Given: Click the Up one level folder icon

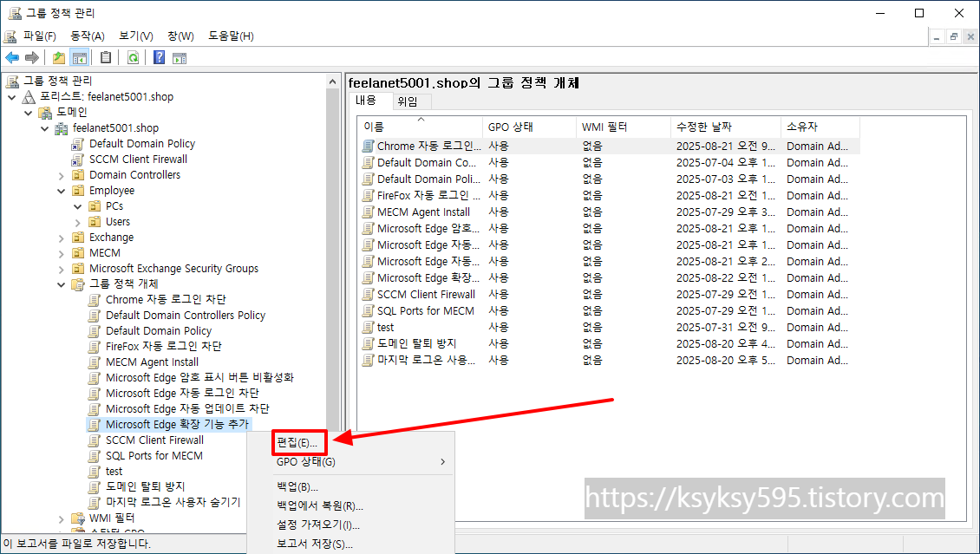Looking at the screenshot, I should (x=59, y=58).
